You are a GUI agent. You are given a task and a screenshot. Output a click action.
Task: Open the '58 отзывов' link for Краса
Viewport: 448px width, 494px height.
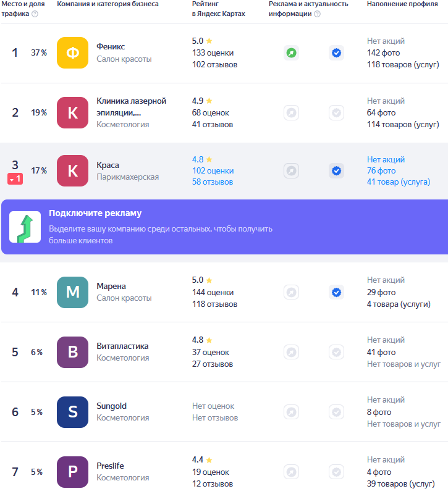pyautogui.click(x=213, y=182)
